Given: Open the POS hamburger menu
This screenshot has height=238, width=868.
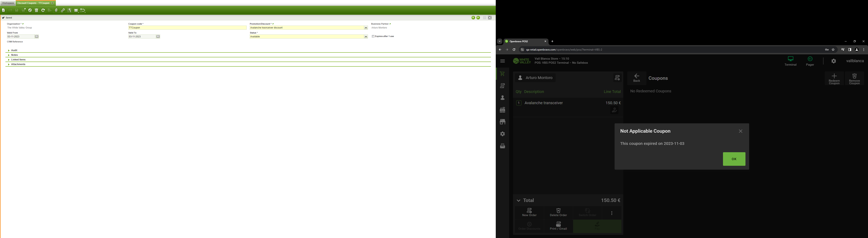Looking at the screenshot, I should (502, 61).
